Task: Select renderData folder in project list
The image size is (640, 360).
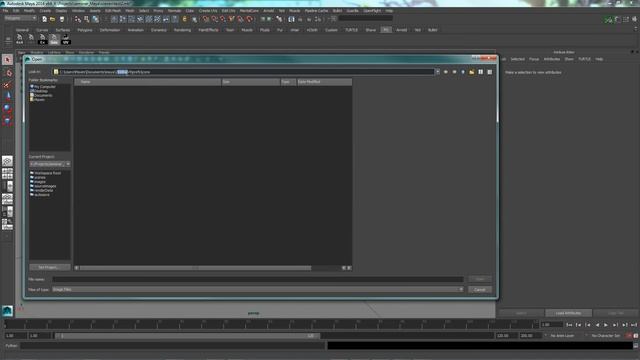Action: (42, 191)
